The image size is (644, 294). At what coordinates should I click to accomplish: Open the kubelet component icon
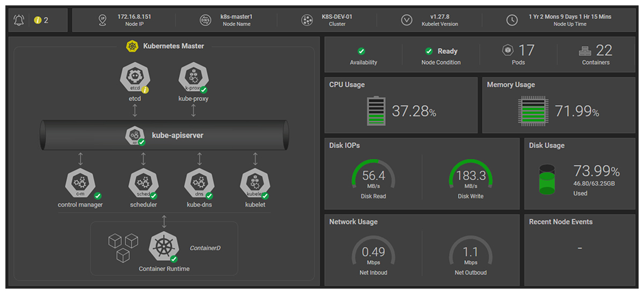pos(255,184)
